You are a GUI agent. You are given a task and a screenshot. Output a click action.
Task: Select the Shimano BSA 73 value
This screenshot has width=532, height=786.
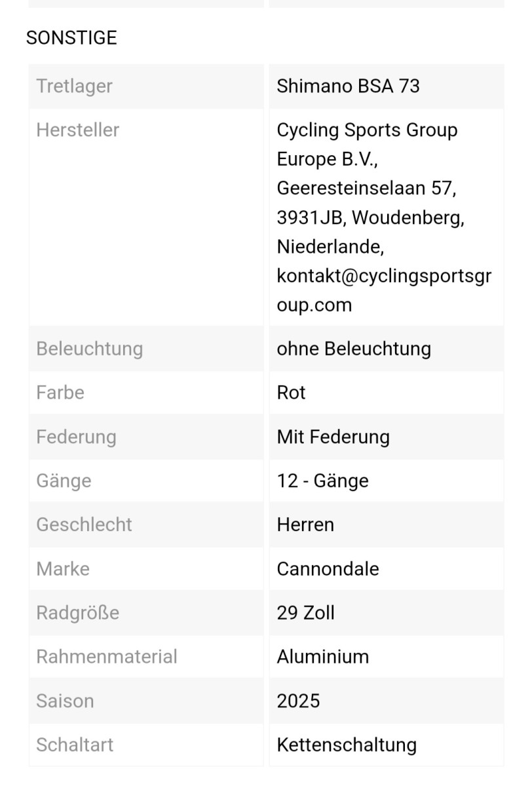click(x=348, y=86)
